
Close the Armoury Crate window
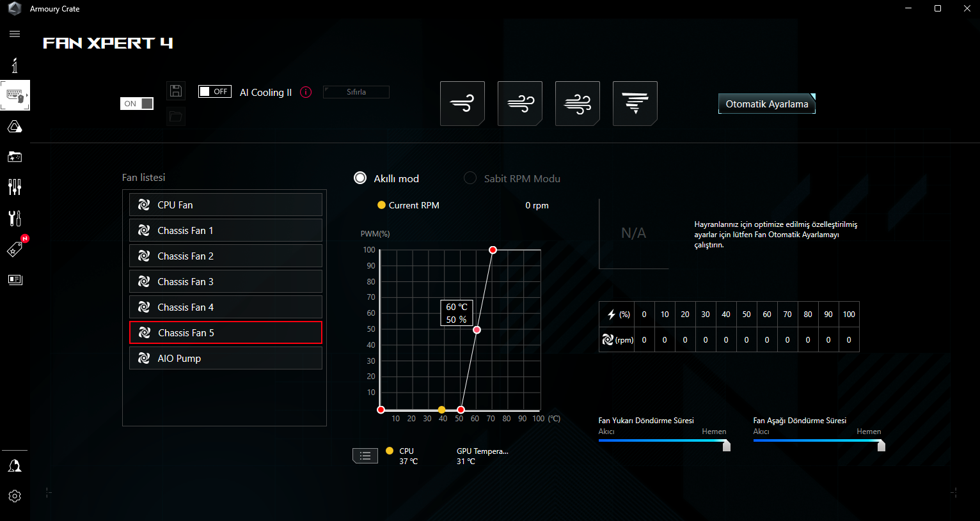[967, 8]
